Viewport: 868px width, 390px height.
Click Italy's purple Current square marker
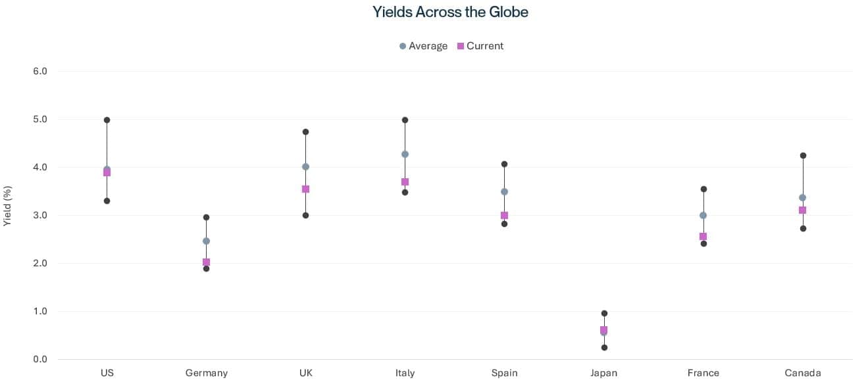click(405, 182)
